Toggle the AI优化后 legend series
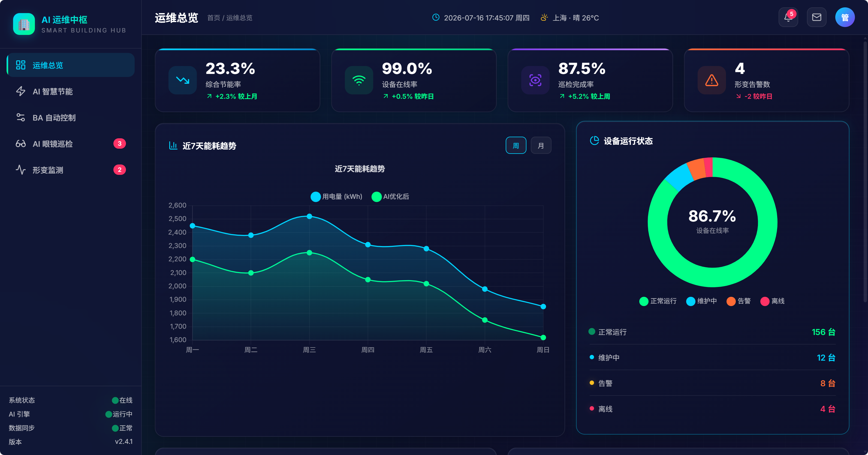 pos(390,197)
